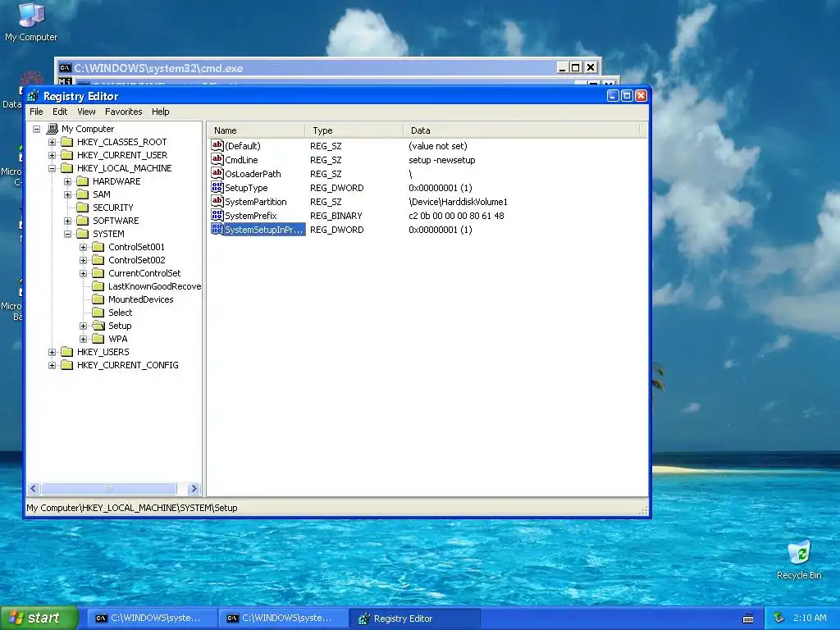The width and height of the screenshot is (840, 630).
Task: Click the Name column header
Action: tap(256, 130)
